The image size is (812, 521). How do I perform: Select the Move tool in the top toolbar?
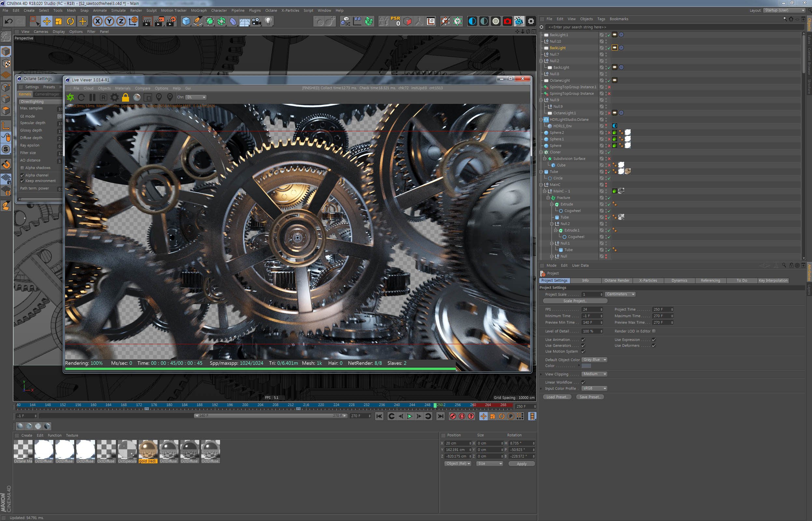coord(47,21)
